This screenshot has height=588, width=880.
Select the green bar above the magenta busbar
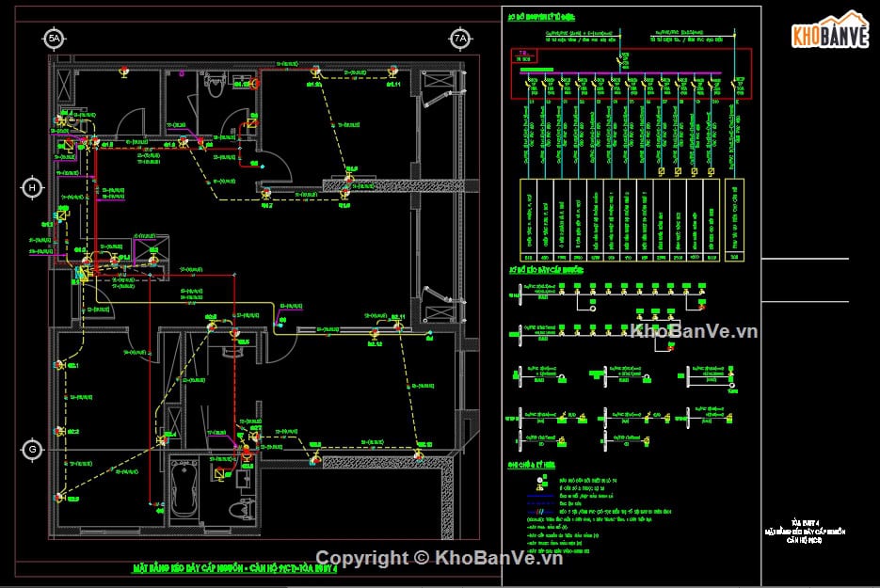(x=536, y=70)
